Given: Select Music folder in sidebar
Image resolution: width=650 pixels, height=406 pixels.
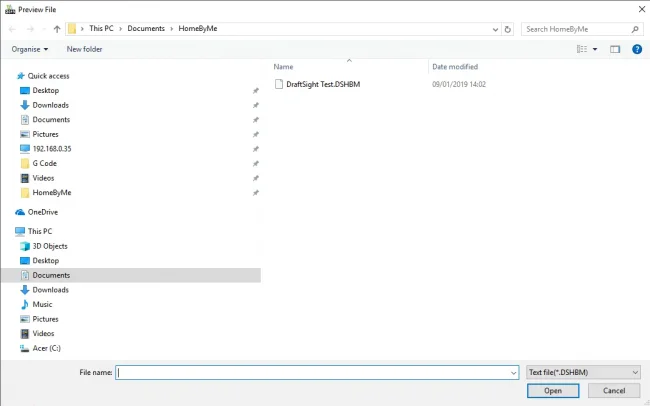Looking at the screenshot, I should [x=42, y=304].
